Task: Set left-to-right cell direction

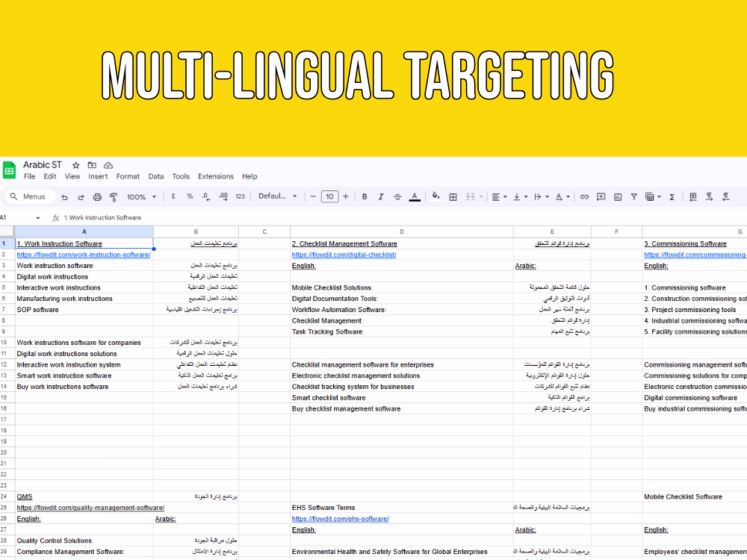Action: (709, 196)
